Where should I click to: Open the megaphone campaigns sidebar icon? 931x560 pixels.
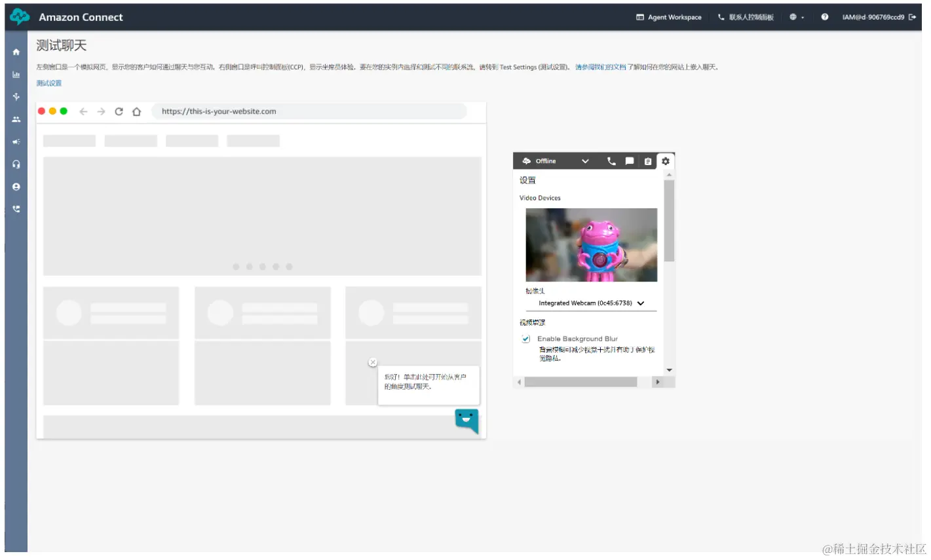click(x=16, y=141)
